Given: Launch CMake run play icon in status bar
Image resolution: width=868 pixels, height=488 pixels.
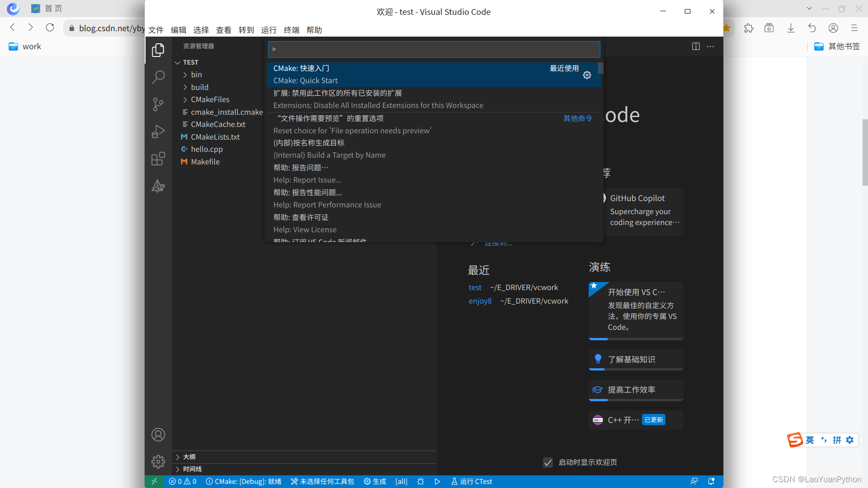Looking at the screenshot, I should 437,482.
